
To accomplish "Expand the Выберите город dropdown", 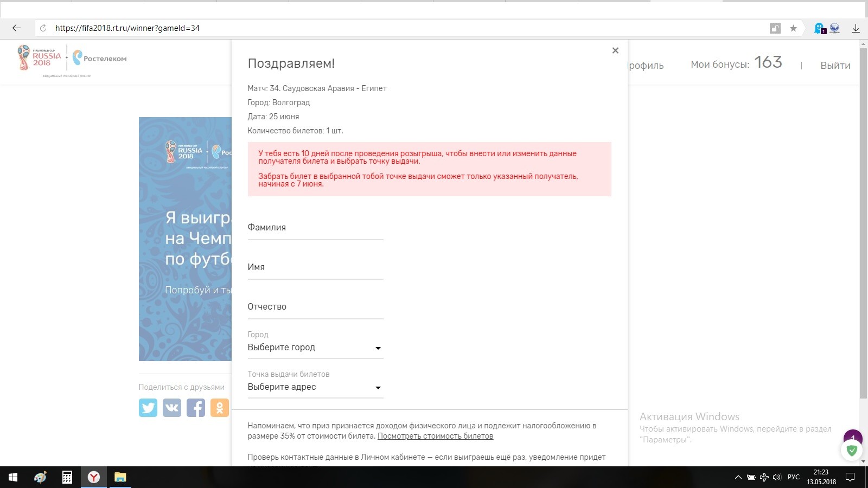I will 315,348.
